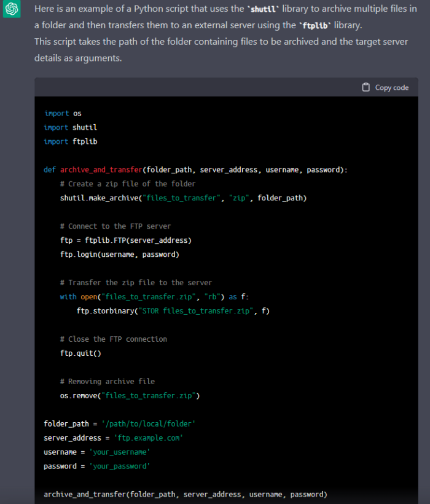
Task: Click the ftp.quit() line
Action: click(x=80, y=353)
